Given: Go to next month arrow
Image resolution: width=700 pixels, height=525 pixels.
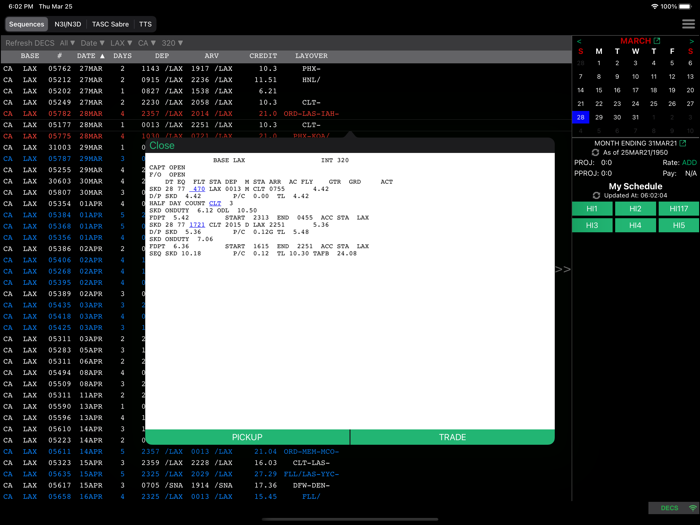Looking at the screenshot, I should [692, 41].
